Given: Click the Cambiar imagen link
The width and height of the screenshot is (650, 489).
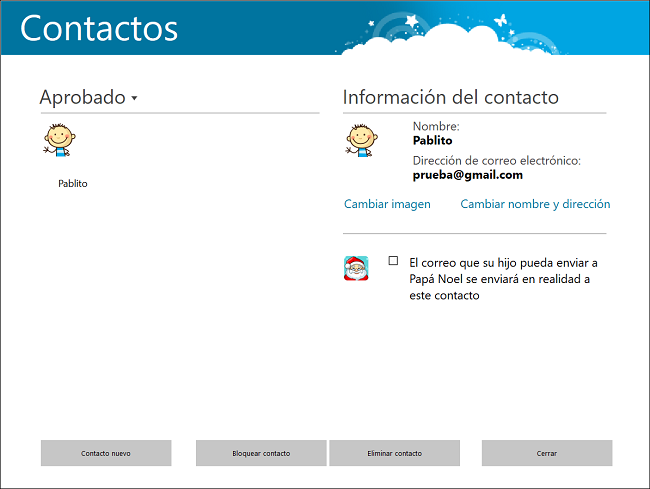Looking at the screenshot, I should pos(387,204).
